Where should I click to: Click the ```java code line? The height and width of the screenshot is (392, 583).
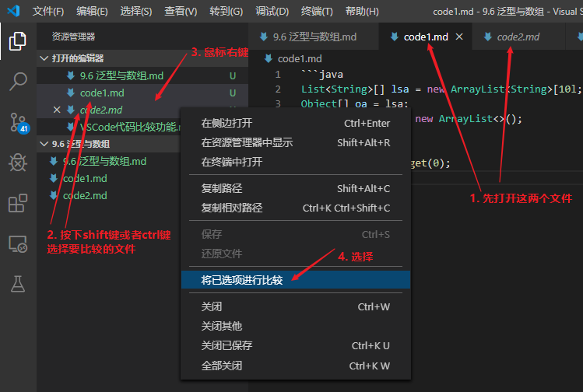click(x=322, y=75)
